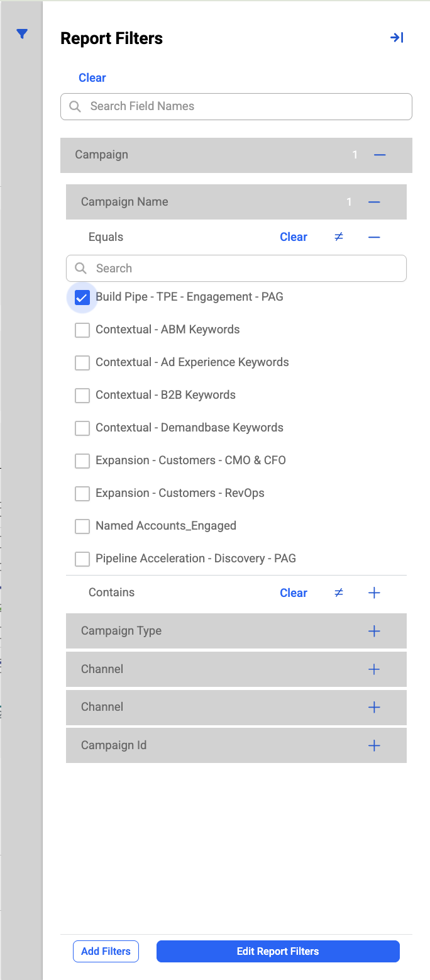This screenshot has width=430, height=980.
Task: Click the blue filter funnel icon
Action: coord(22,34)
